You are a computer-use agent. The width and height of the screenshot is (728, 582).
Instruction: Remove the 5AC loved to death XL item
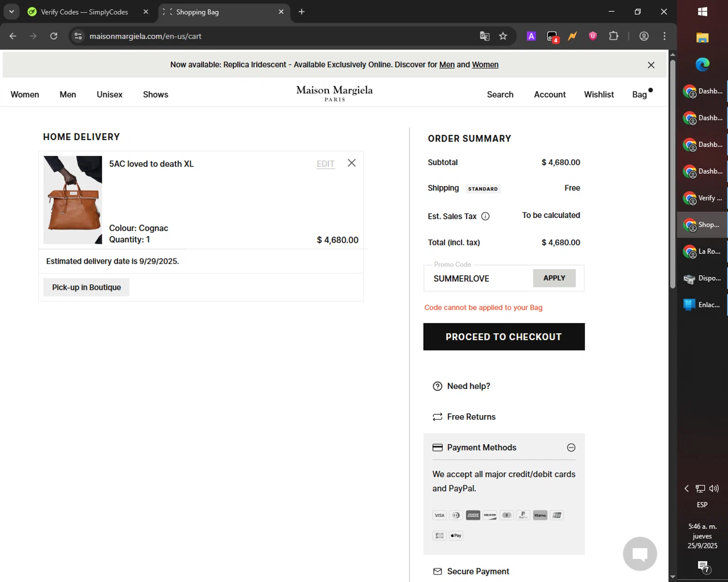[352, 163]
